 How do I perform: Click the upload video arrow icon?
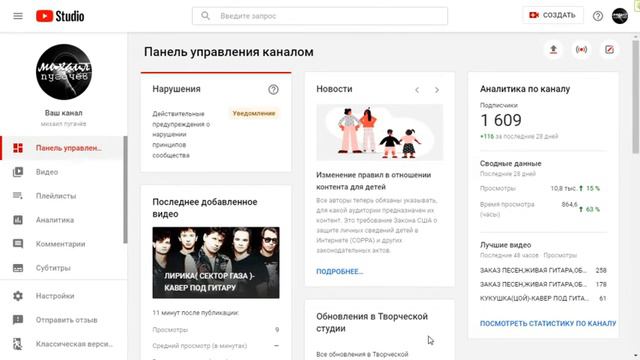tap(553, 50)
